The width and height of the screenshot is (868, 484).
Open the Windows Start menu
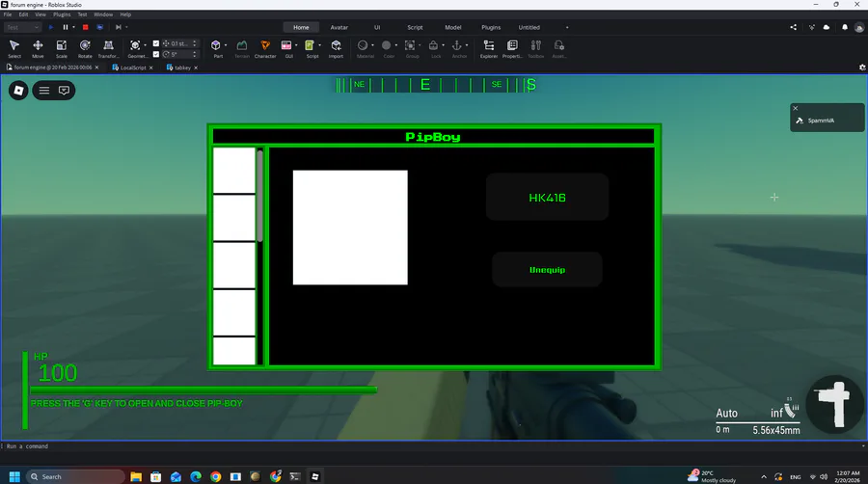click(14, 476)
